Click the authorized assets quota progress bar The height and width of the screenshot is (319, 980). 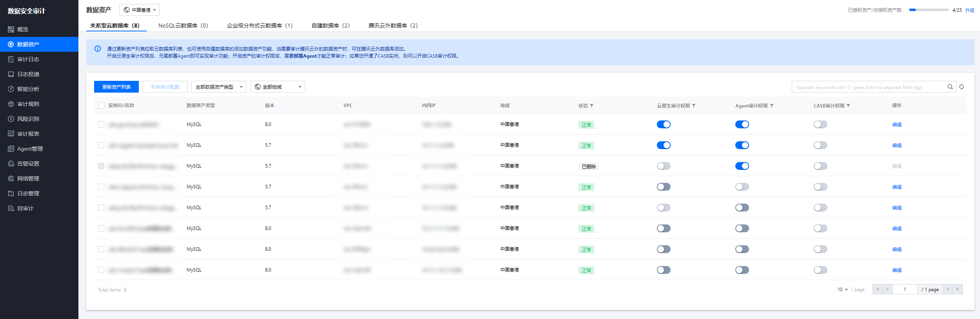(929, 10)
